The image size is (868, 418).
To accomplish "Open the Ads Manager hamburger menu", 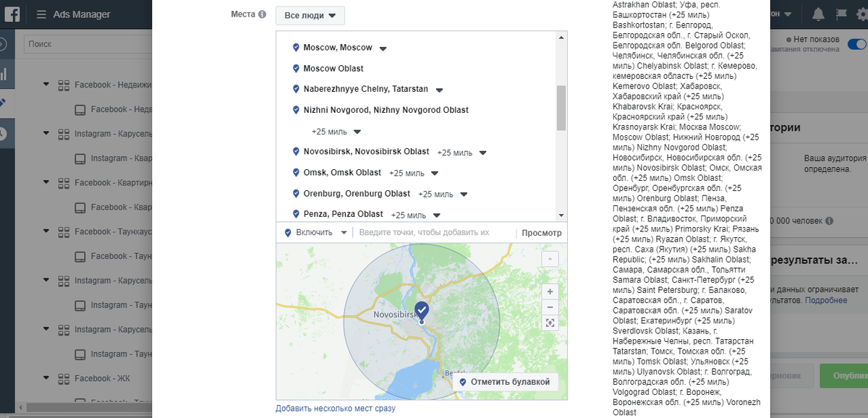I will (41, 14).
